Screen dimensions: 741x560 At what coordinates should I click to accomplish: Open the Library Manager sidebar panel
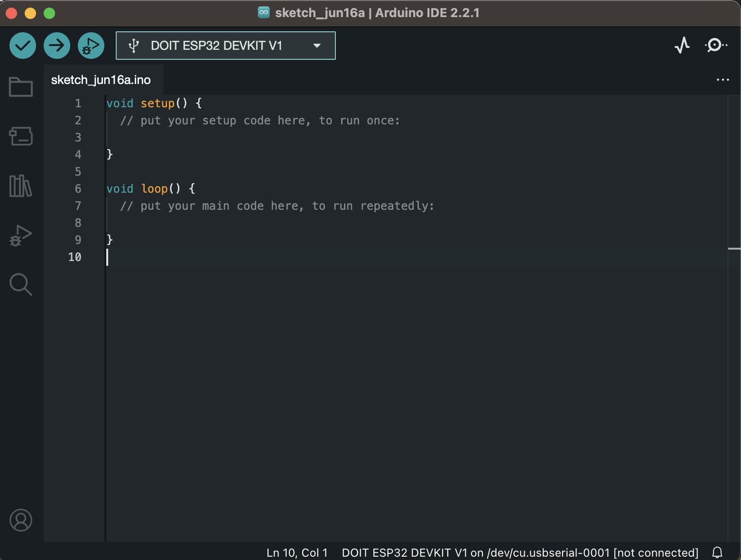pos(21,186)
